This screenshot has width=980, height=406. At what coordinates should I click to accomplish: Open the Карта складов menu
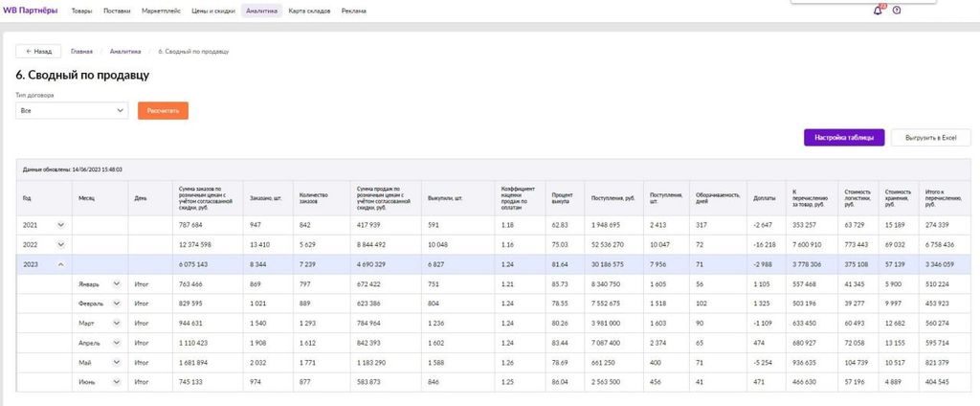pyautogui.click(x=309, y=11)
